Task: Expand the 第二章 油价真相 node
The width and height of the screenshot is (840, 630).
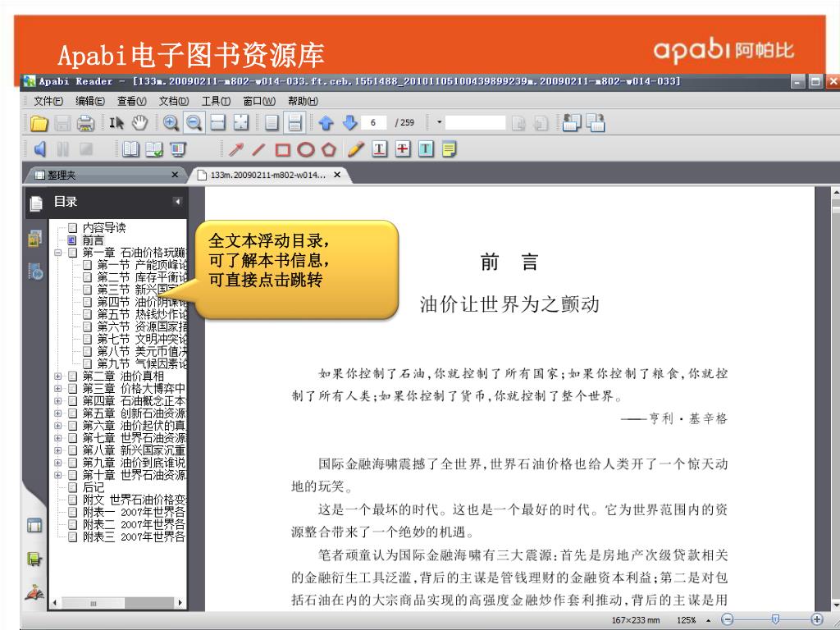Action: pos(58,376)
